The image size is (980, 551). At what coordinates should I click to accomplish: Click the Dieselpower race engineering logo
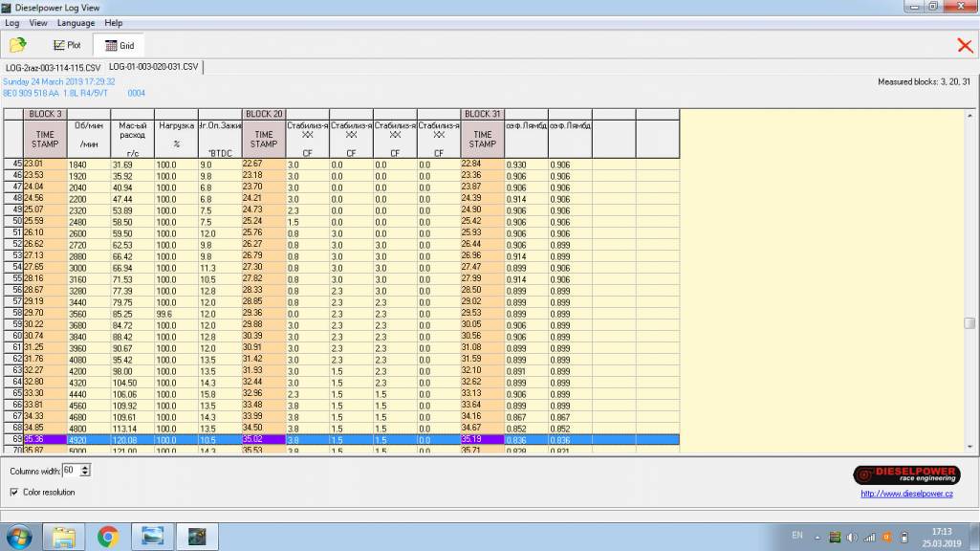[x=905, y=474]
